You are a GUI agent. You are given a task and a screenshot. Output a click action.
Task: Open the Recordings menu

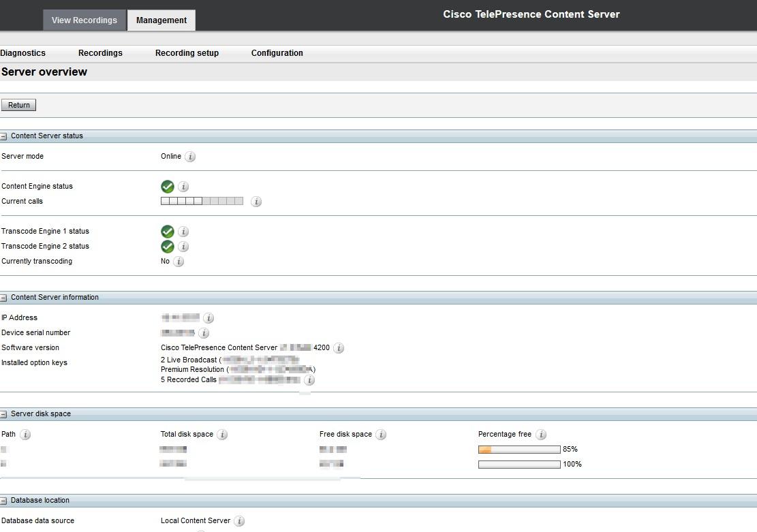tap(100, 53)
